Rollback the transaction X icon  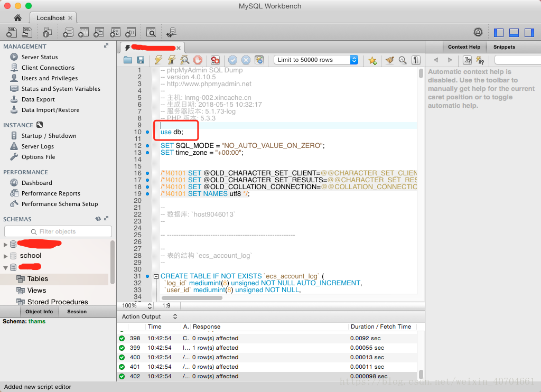tap(246, 60)
